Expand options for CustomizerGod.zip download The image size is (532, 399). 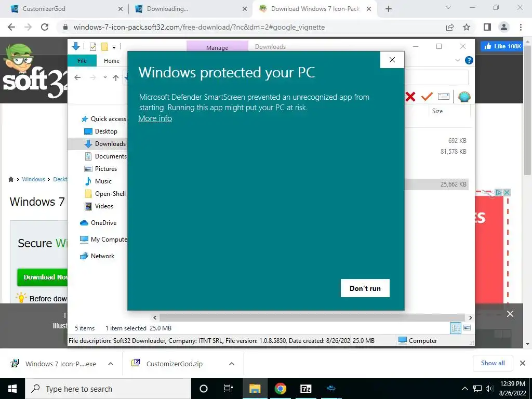pos(232,364)
